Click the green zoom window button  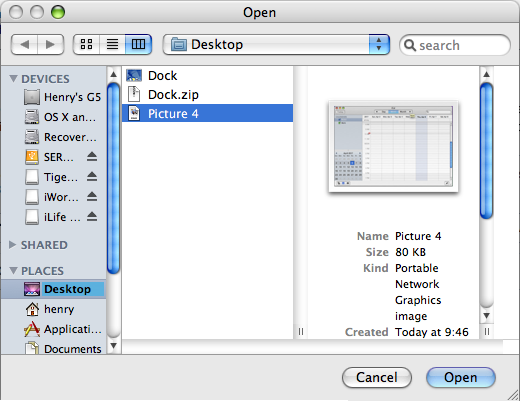pos(58,12)
